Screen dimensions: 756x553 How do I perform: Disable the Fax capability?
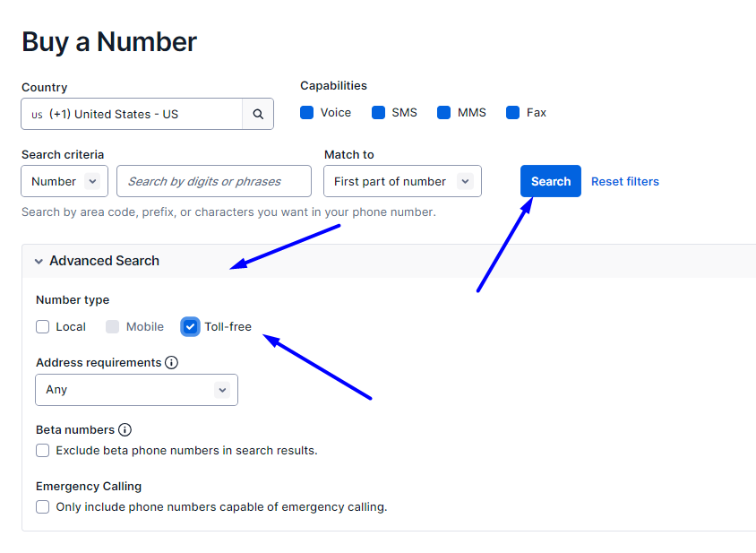pos(513,113)
